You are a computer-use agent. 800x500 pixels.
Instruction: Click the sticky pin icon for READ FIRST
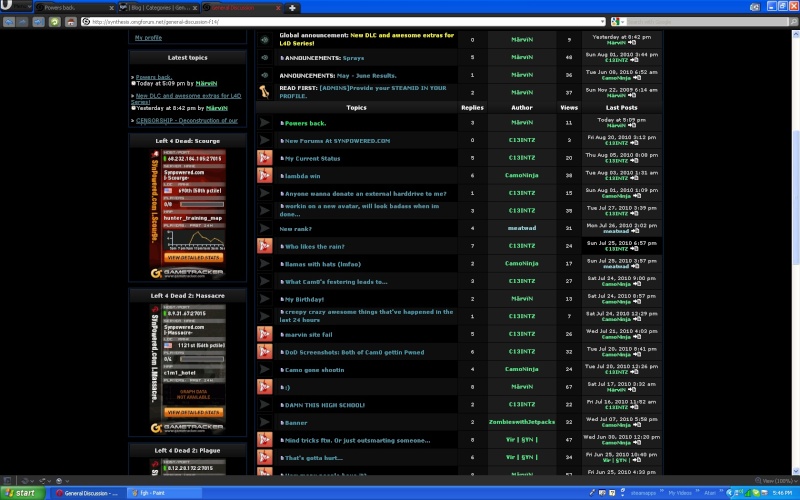264,92
